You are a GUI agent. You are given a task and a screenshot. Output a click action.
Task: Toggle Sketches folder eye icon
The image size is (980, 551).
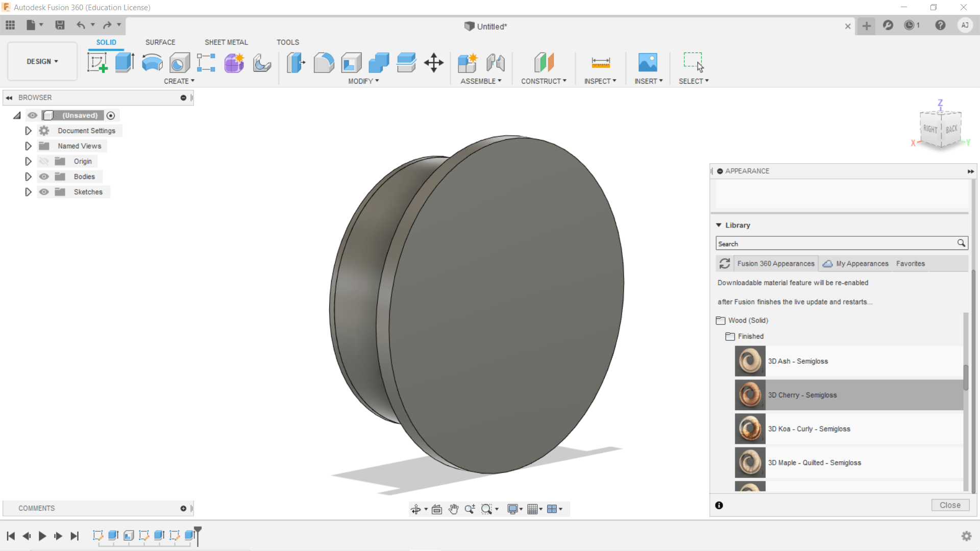tap(44, 192)
